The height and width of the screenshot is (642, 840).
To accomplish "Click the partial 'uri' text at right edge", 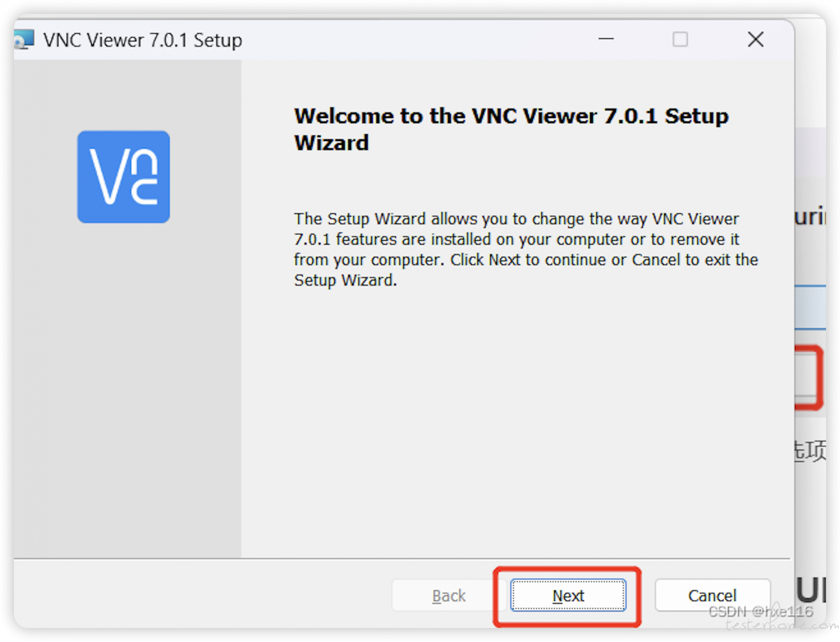I will point(810,216).
